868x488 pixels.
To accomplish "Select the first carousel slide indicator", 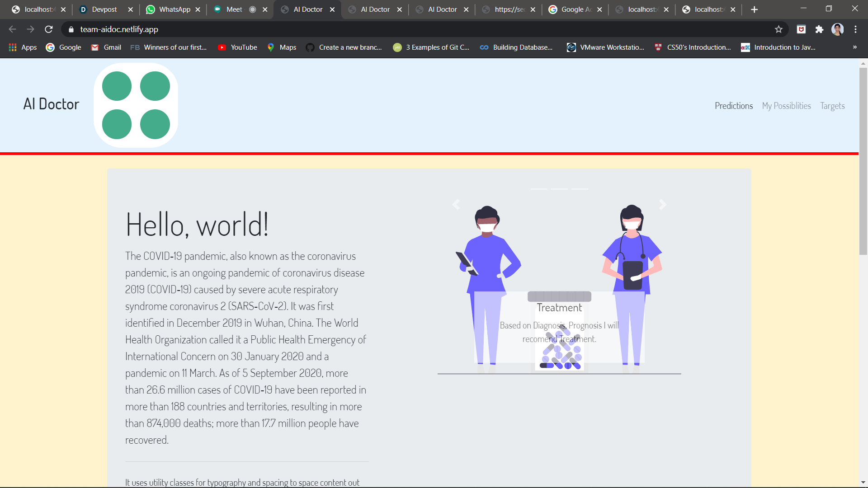I will [x=539, y=189].
